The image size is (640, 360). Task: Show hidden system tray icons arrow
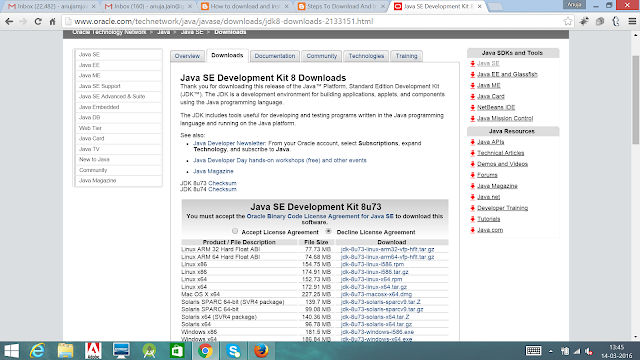(x=551, y=351)
